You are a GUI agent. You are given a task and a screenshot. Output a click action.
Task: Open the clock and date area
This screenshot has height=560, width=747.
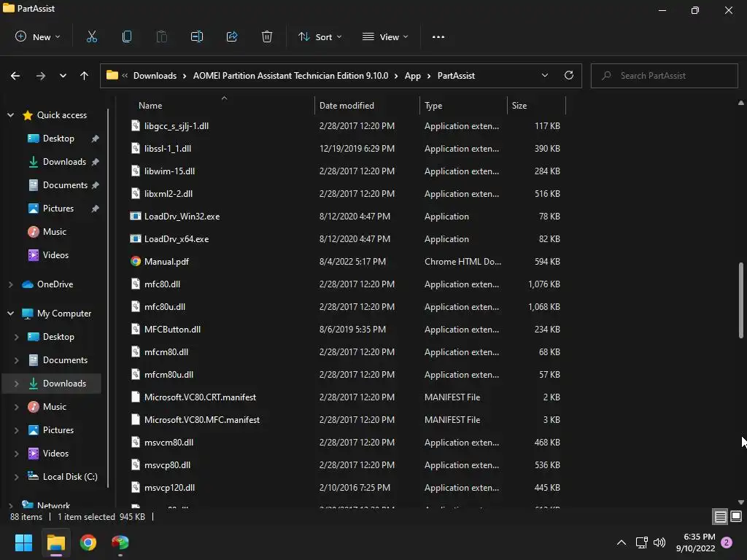pos(695,542)
